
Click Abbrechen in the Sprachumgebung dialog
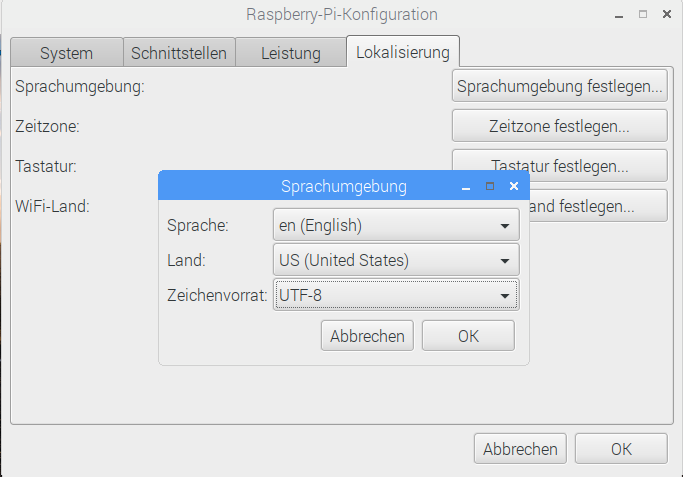367,336
